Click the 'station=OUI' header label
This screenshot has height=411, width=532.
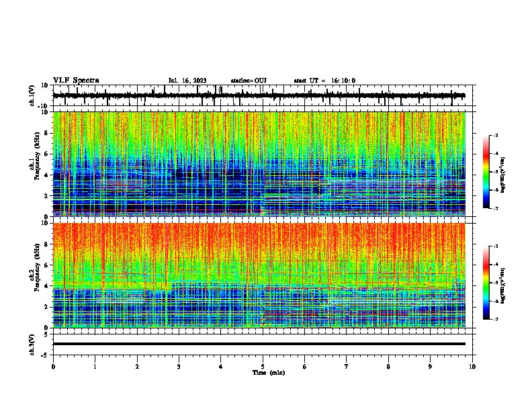[x=249, y=81]
